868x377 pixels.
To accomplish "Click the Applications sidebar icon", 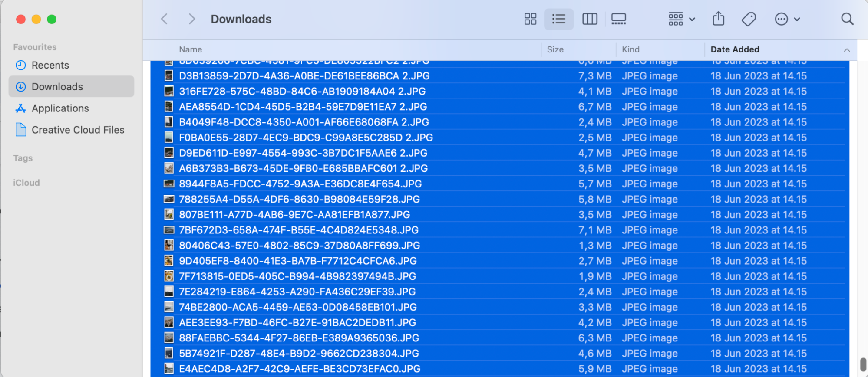I will tap(21, 108).
